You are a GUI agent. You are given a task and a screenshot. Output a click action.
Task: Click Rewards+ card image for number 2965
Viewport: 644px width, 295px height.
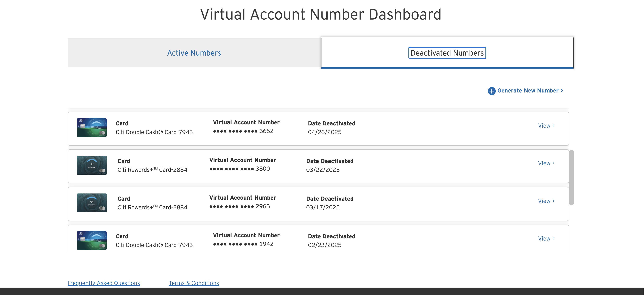tap(92, 203)
